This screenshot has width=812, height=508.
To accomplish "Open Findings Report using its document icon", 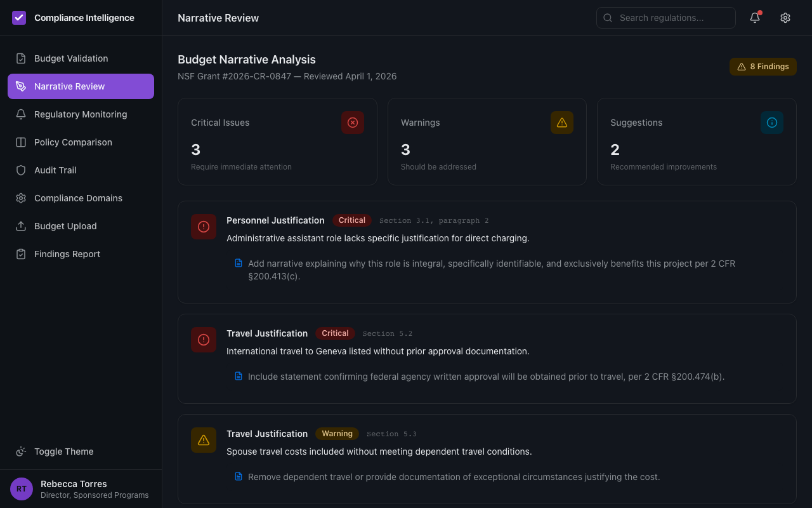I will [x=21, y=253].
